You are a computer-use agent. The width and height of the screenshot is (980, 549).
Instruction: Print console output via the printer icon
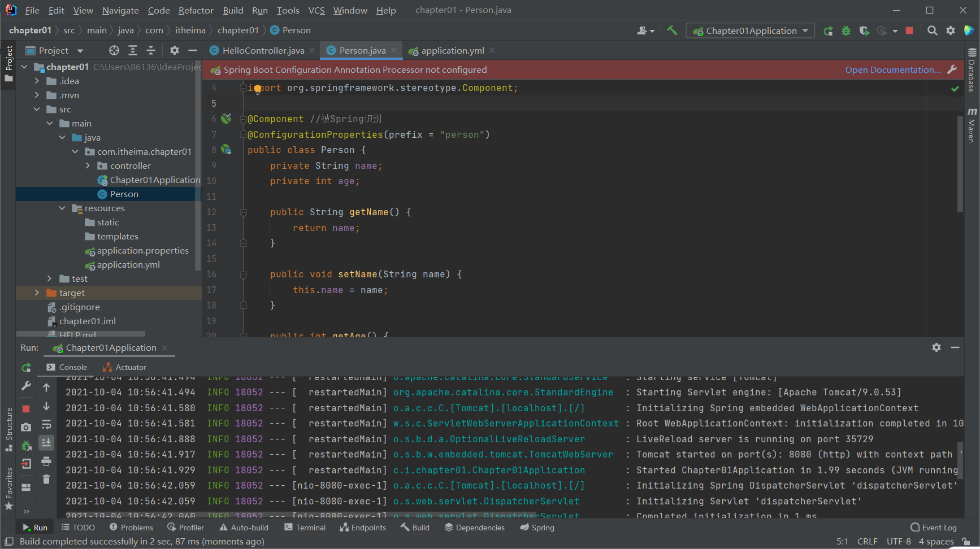point(46,462)
